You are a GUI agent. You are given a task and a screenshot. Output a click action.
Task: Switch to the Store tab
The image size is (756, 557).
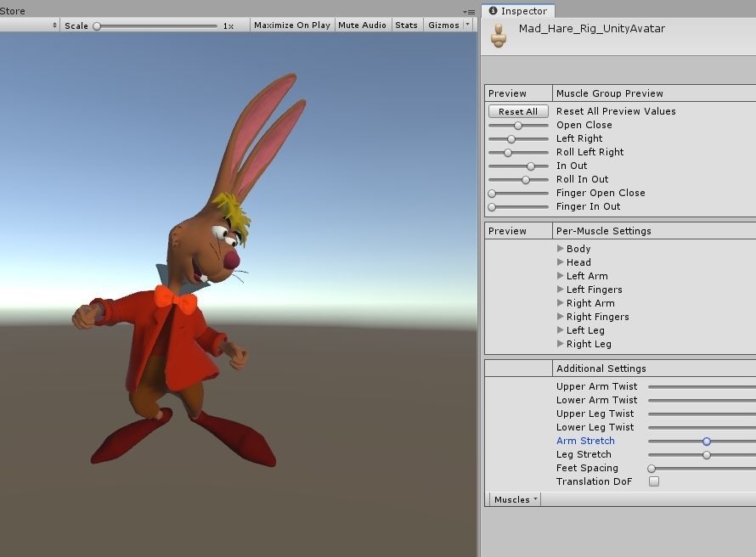[x=13, y=10]
